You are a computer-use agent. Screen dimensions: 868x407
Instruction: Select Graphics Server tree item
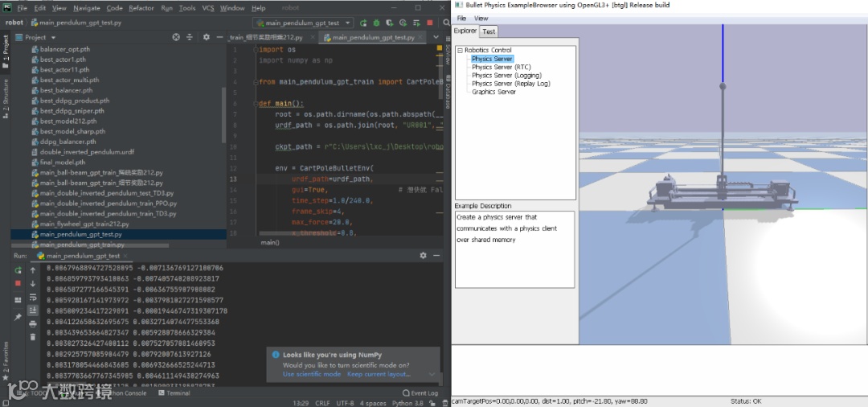click(493, 92)
